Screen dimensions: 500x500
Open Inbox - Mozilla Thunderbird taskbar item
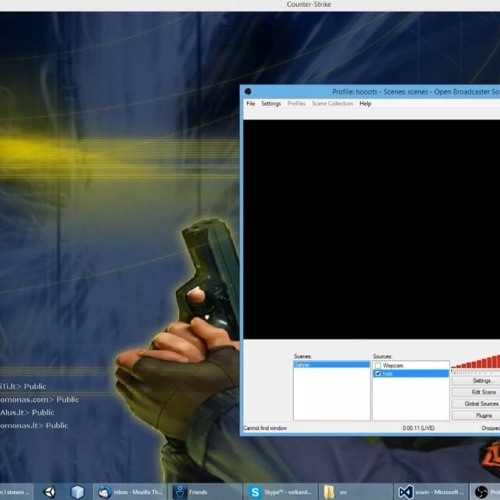click(130, 492)
